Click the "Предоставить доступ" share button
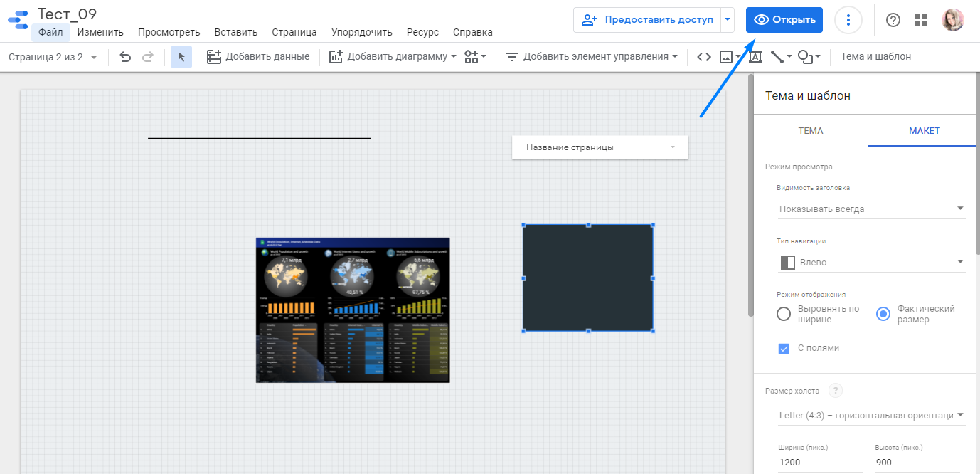980x474 pixels. click(647, 20)
